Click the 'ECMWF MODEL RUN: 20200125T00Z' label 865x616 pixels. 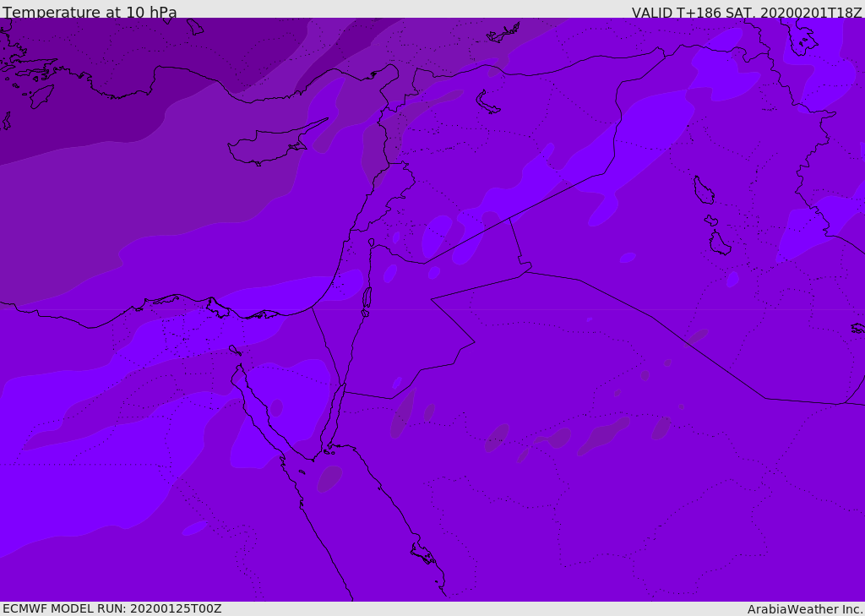tap(112, 608)
